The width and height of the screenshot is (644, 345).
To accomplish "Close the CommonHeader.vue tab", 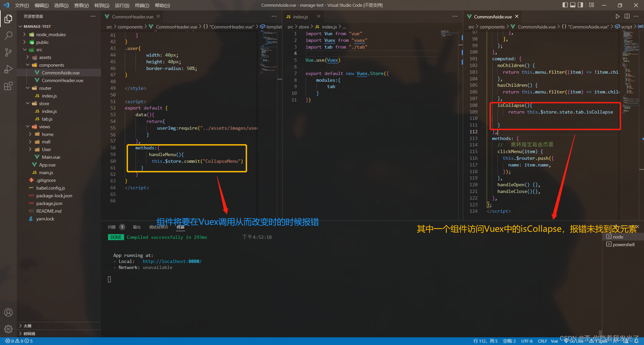I will (158, 16).
